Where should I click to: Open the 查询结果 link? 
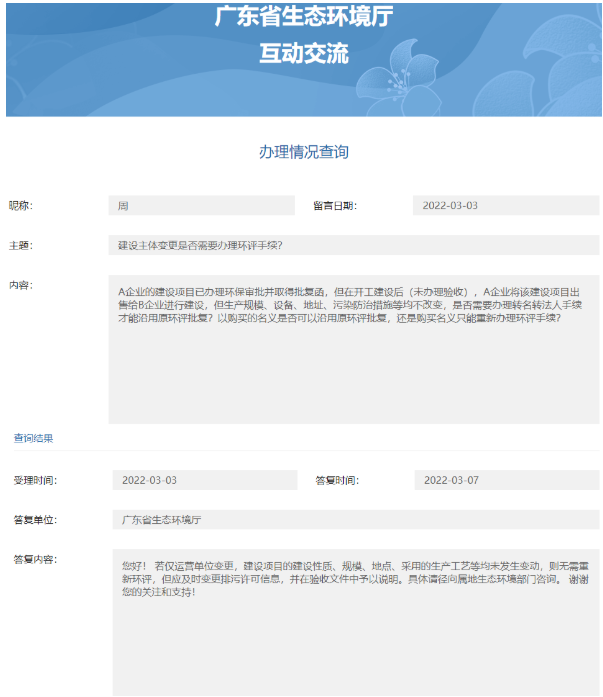click(33, 438)
